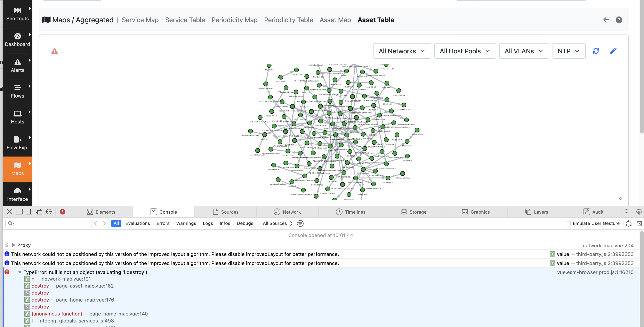Click the red error count badge
Viewport: 644px width, 327px height.
coord(63,212)
